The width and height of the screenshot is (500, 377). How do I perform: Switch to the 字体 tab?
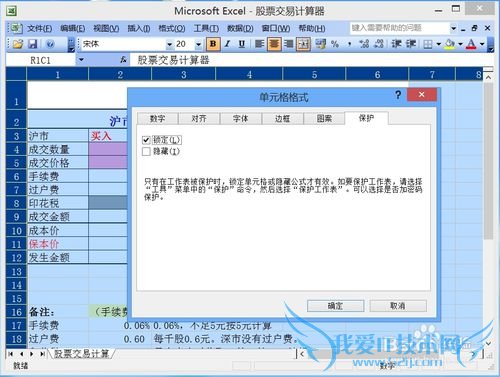(x=241, y=119)
